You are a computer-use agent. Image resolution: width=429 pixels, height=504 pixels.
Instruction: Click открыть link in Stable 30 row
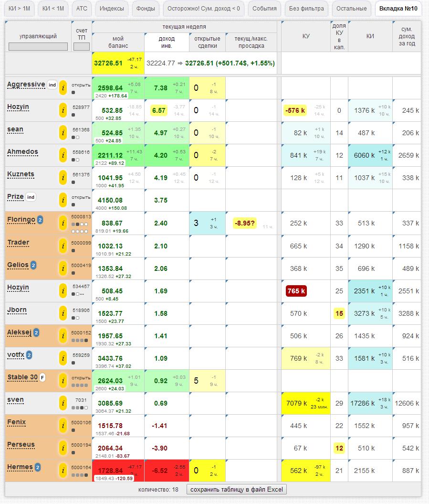point(81,378)
